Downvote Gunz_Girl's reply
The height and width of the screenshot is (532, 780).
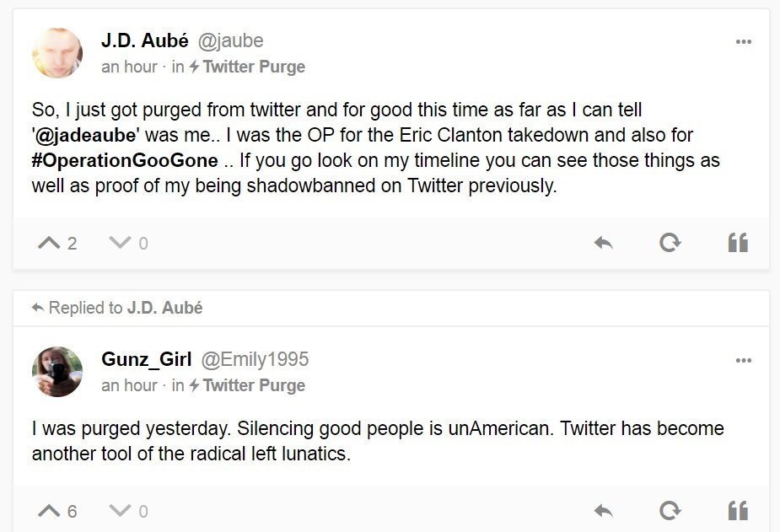120,511
